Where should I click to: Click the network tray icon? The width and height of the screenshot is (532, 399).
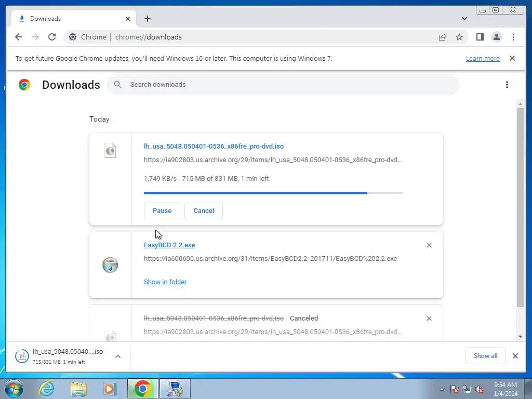(467, 390)
